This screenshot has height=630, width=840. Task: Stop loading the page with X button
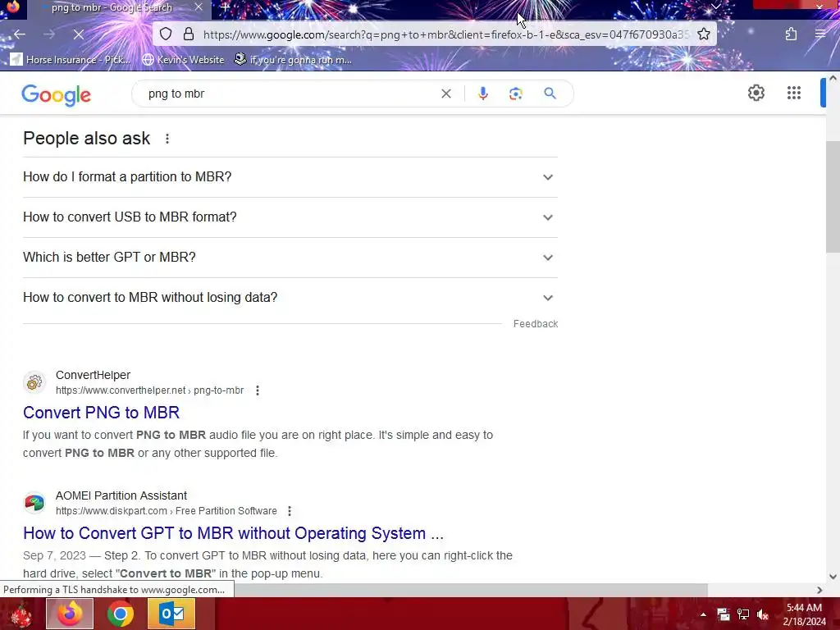click(78, 34)
